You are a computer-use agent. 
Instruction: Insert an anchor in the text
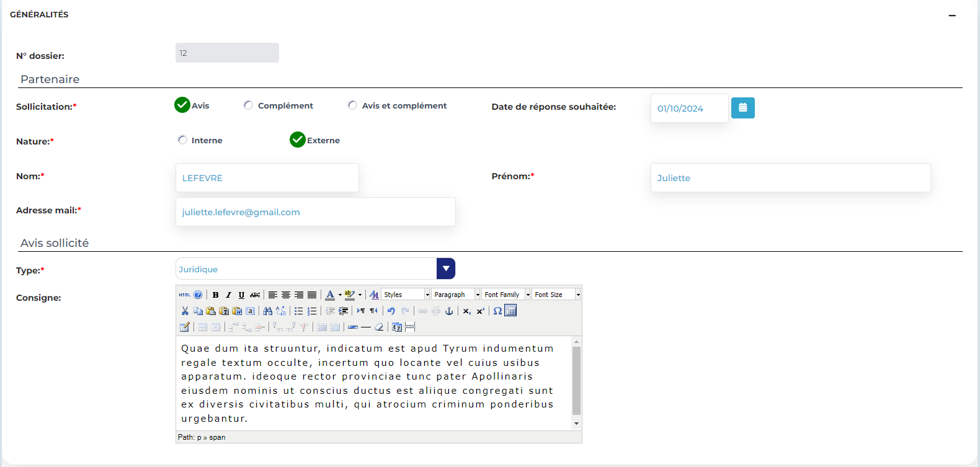coord(449,311)
